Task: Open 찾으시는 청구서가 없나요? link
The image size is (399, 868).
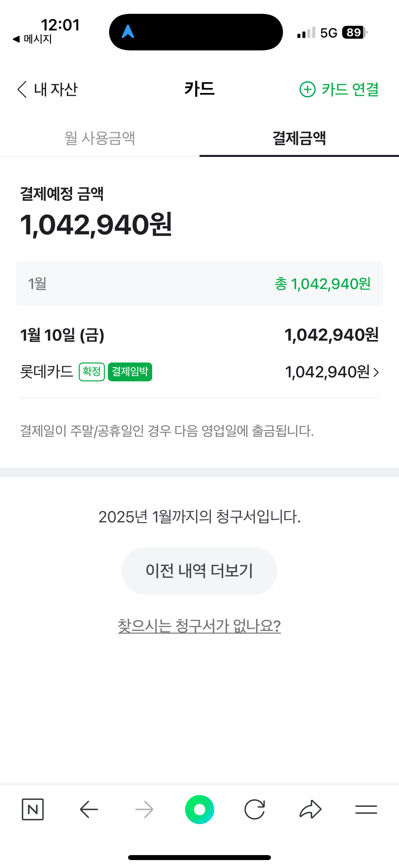Action: pos(199,626)
